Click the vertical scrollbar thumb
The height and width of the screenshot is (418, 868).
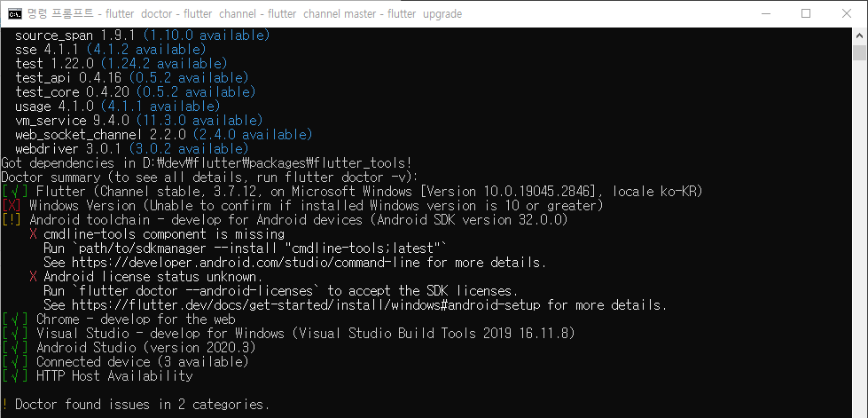(x=859, y=52)
